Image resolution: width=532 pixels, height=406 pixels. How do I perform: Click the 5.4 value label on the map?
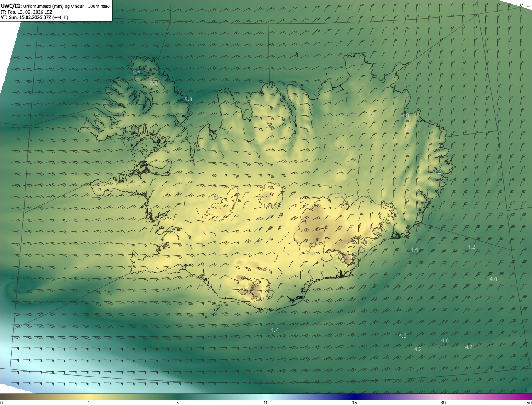(137, 72)
